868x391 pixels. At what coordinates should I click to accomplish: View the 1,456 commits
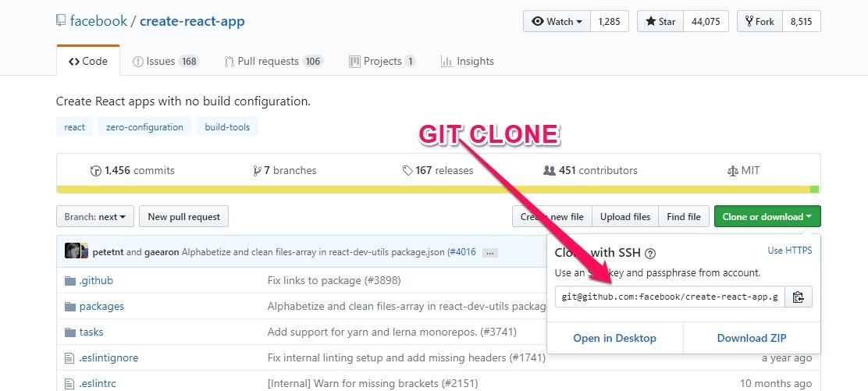(132, 171)
